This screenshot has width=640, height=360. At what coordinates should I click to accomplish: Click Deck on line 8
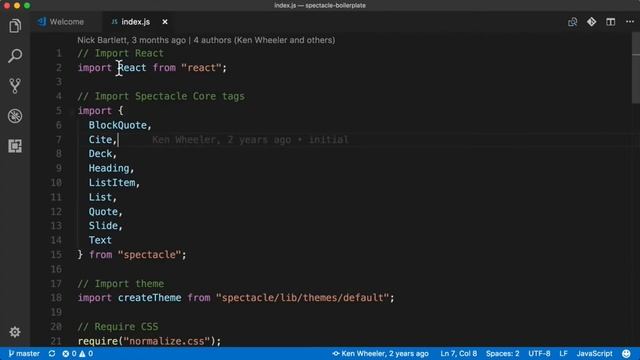coord(100,154)
